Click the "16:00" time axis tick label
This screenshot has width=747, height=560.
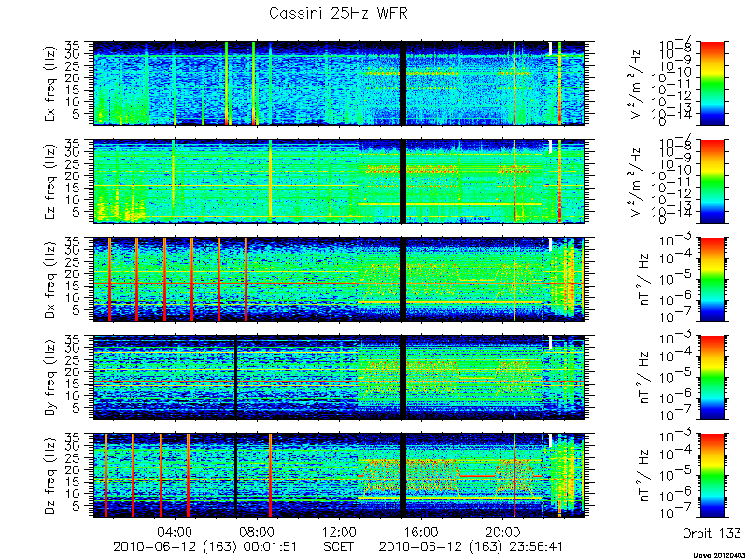[x=422, y=531]
